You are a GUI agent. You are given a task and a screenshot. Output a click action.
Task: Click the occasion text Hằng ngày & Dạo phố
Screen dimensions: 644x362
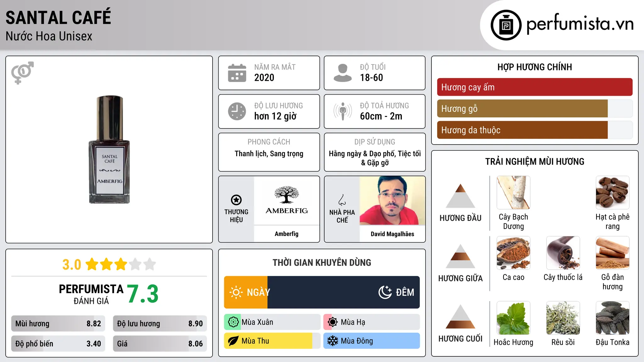tap(362, 154)
